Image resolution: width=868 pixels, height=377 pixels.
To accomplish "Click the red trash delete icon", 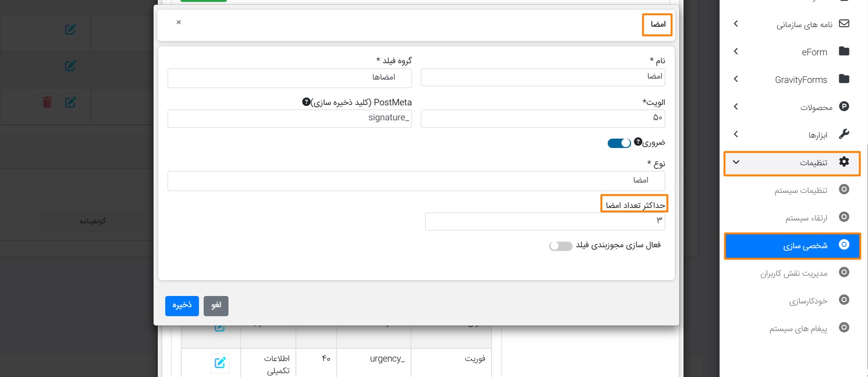I will (47, 102).
